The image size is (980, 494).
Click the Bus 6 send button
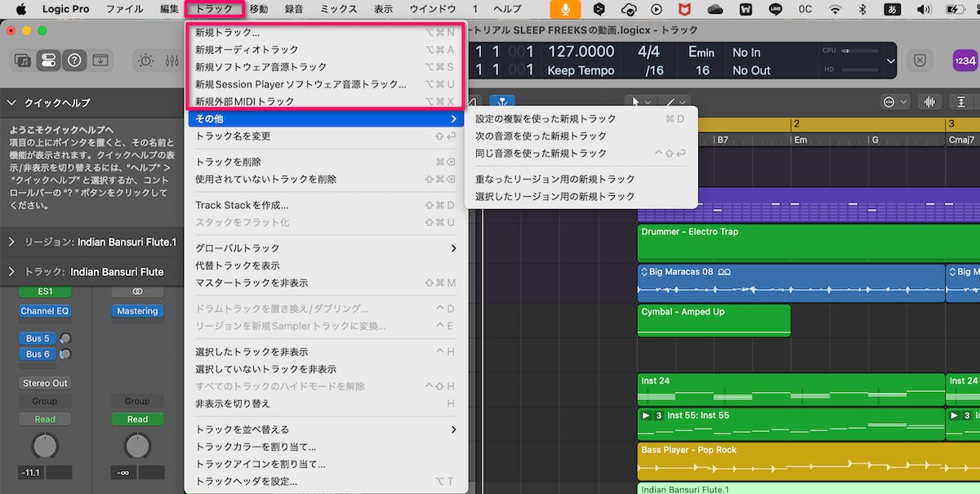[38, 354]
